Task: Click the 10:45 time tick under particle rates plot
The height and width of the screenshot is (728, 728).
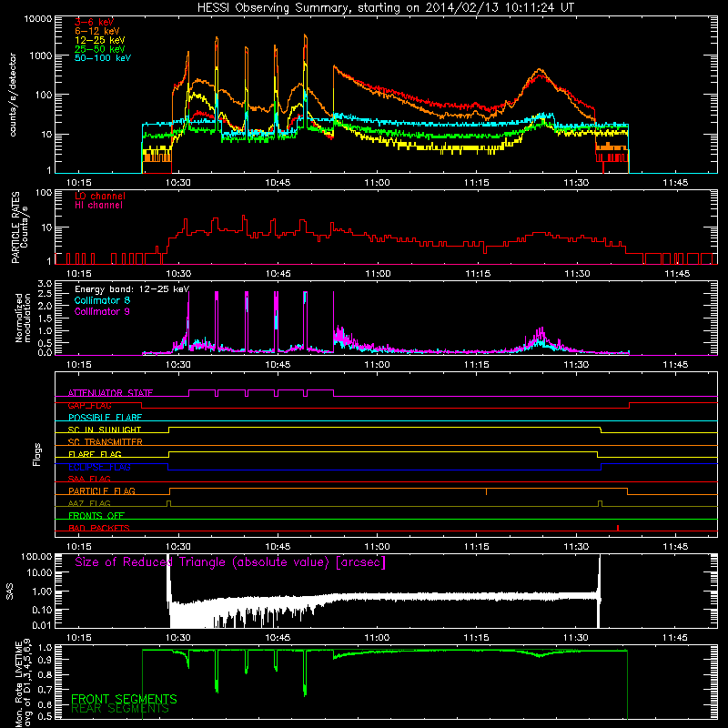Action: 278,274
